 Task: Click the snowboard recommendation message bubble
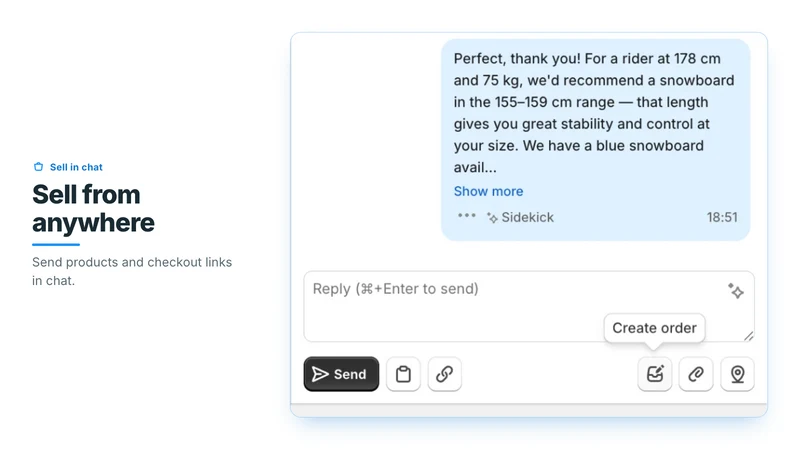pos(595,139)
